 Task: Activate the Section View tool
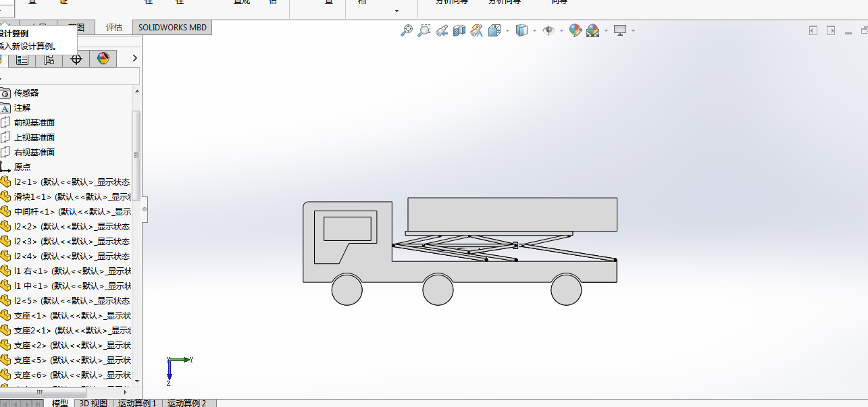(x=459, y=30)
